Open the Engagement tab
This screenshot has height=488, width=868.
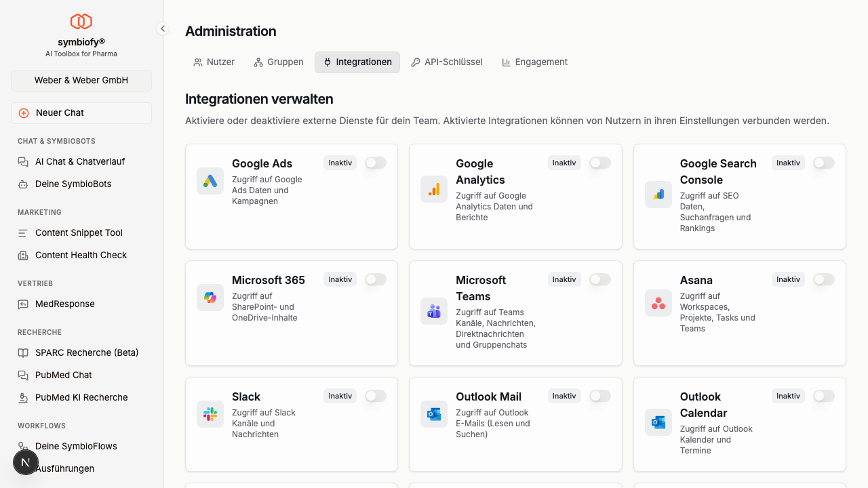pyautogui.click(x=534, y=62)
